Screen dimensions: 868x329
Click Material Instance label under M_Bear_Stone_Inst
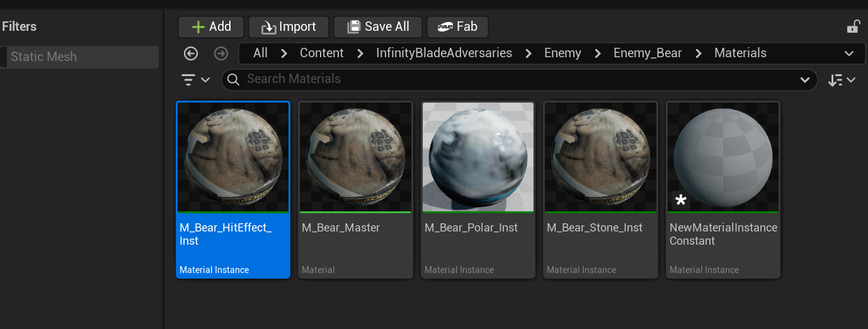click(x=581, y=270)
